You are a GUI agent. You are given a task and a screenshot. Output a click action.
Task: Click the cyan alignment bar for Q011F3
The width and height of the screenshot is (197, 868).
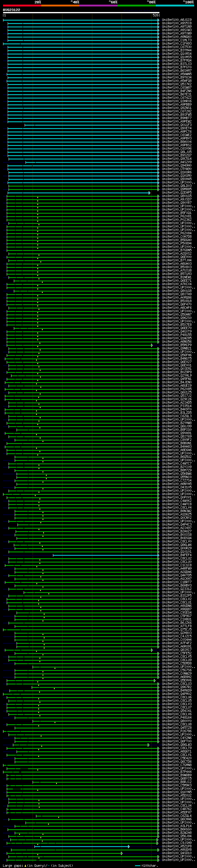(x=92, y=125)
